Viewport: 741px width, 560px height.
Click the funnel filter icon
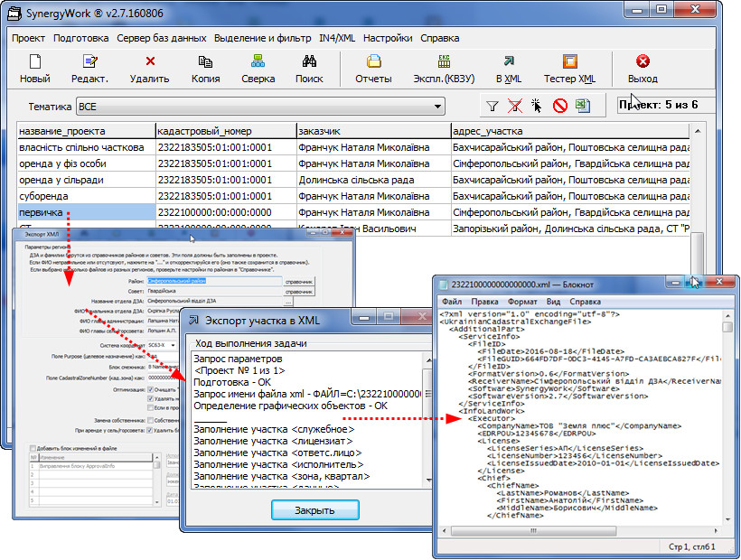click(492, 107)
